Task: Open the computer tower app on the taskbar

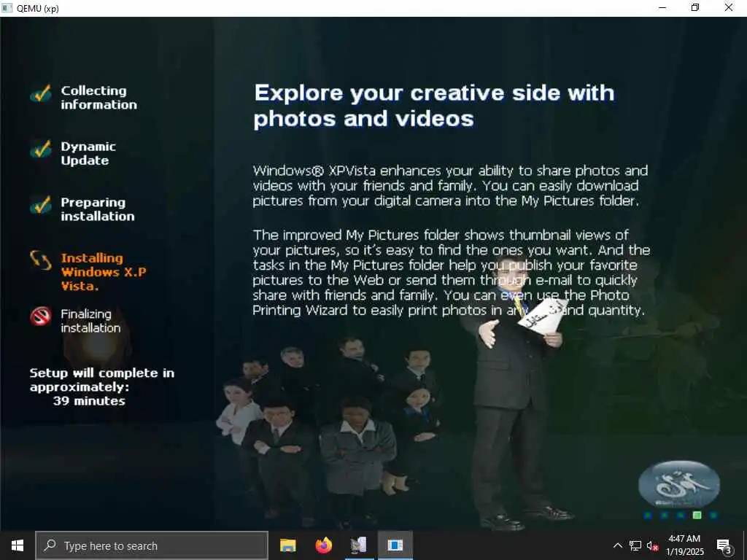Action: click(359, 545)
